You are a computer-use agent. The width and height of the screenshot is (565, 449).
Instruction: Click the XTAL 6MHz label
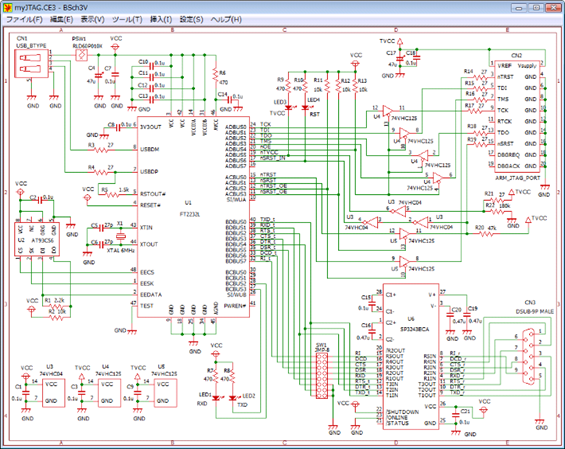point(121,250)
